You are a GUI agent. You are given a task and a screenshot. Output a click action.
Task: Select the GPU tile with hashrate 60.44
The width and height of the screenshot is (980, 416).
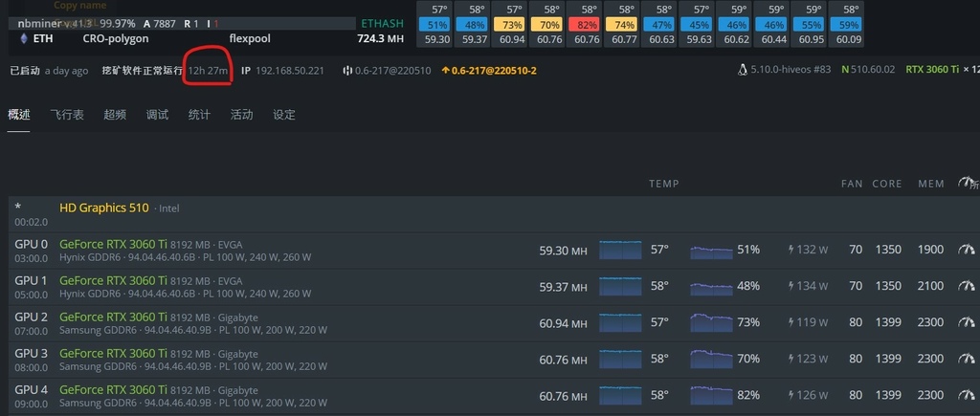coord(773,25)
